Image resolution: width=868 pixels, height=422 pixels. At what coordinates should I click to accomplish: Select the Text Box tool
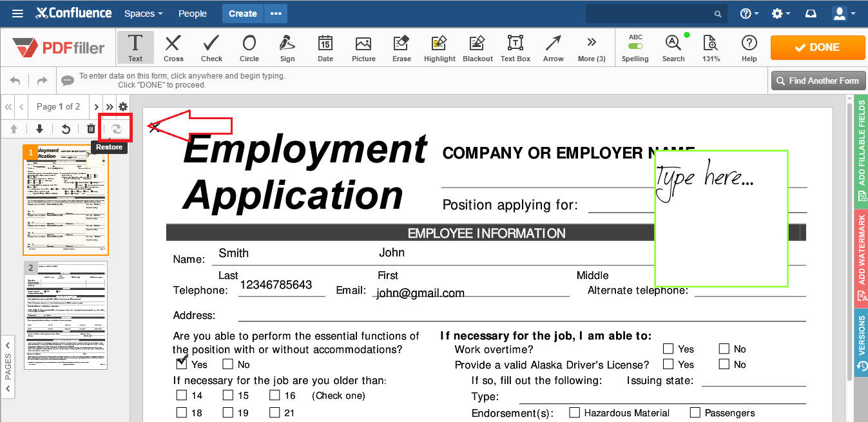[516, 47]
